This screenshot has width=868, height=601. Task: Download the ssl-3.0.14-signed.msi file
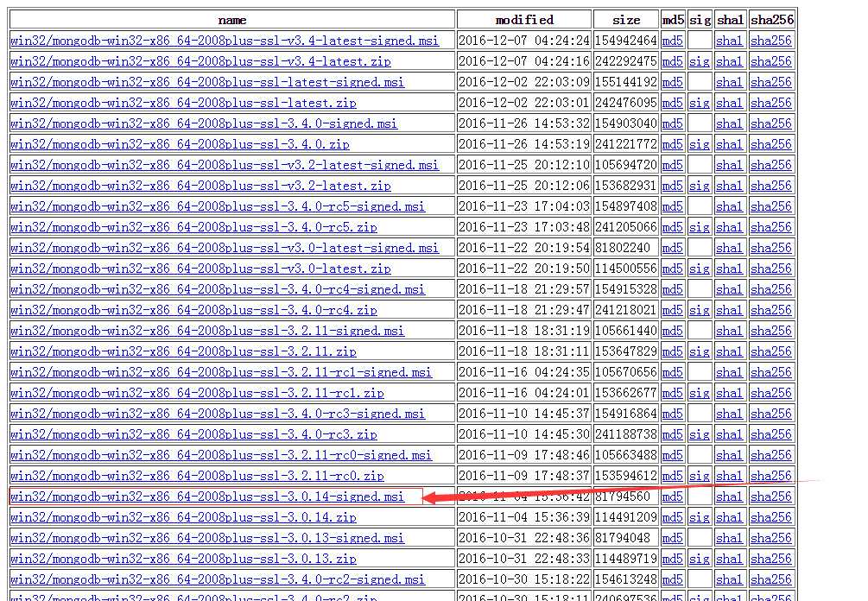pos(207,497)
